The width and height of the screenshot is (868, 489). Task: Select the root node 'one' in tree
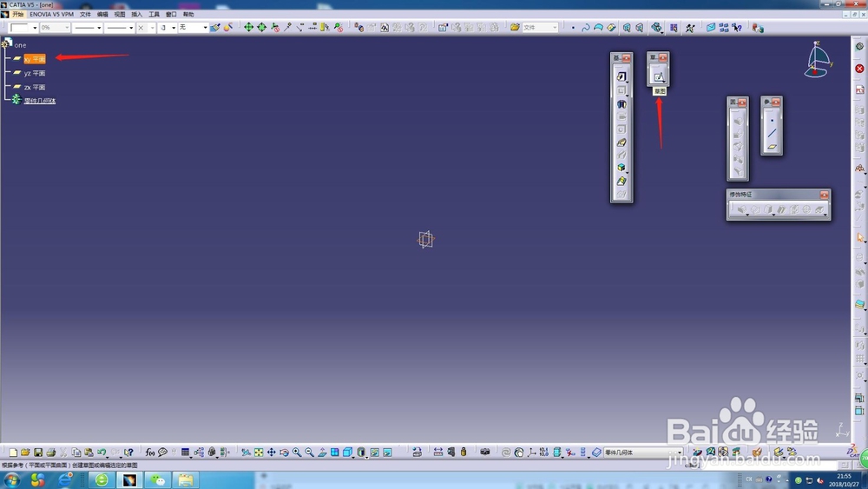click(x=20, y=45)
